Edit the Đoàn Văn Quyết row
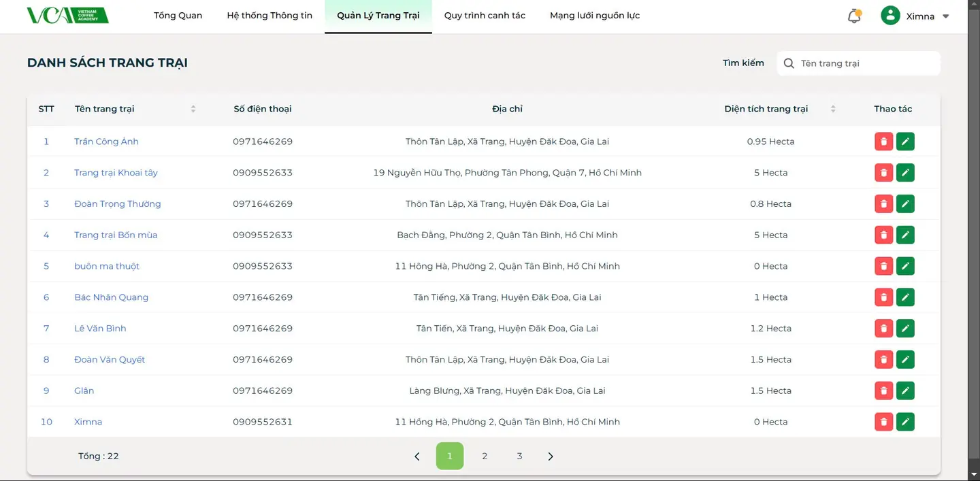 pyautogui.click(x=905, y=360)
